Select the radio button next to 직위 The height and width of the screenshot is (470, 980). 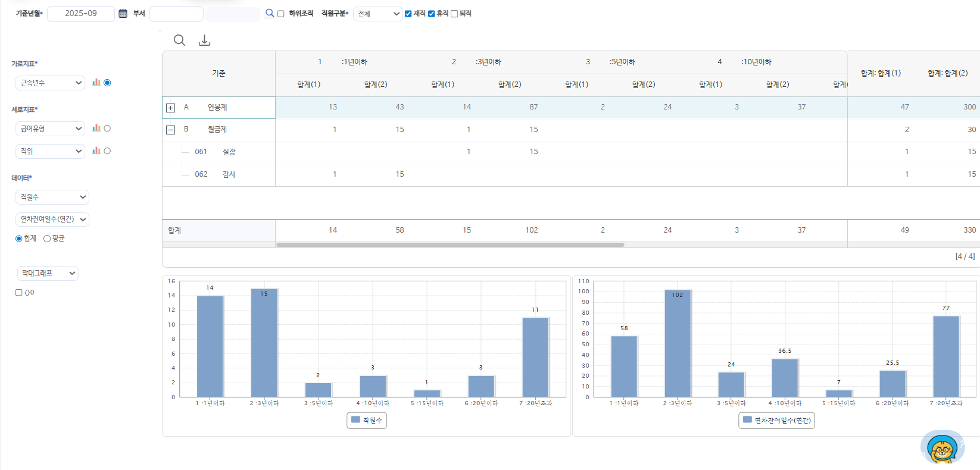click(107, 151)
